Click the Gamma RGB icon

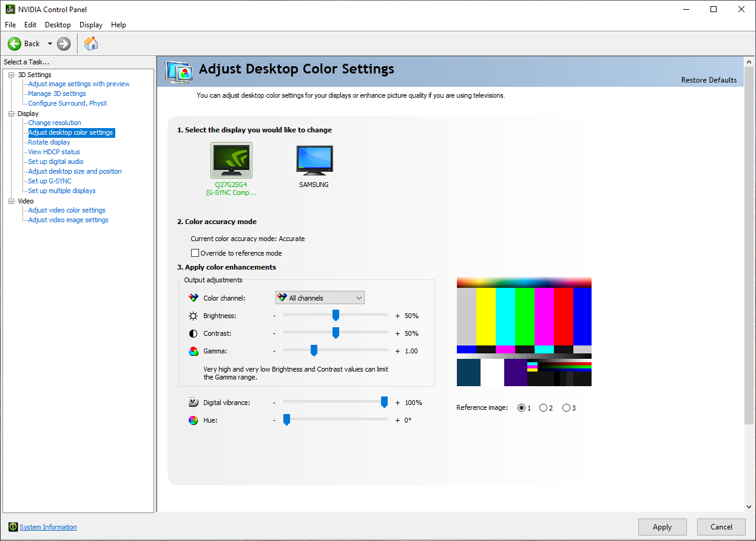(193, 351)
